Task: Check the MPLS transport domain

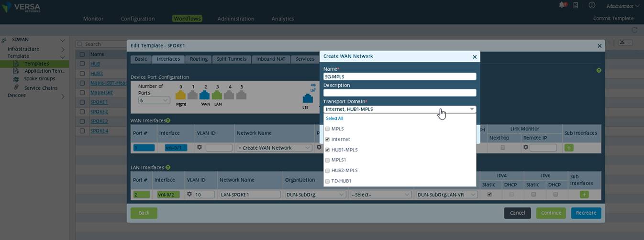Action: click(327, 129)
